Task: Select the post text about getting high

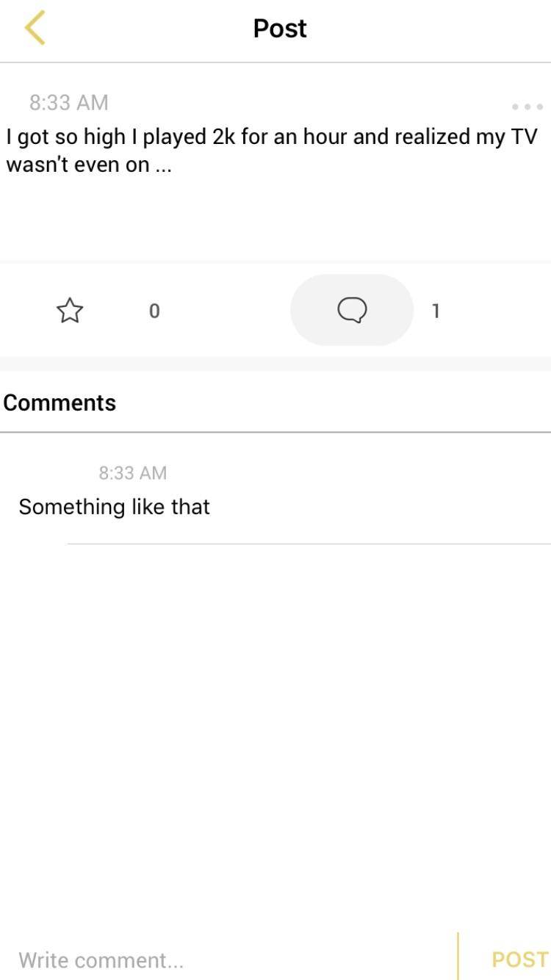Action: [x=272, y=150]
